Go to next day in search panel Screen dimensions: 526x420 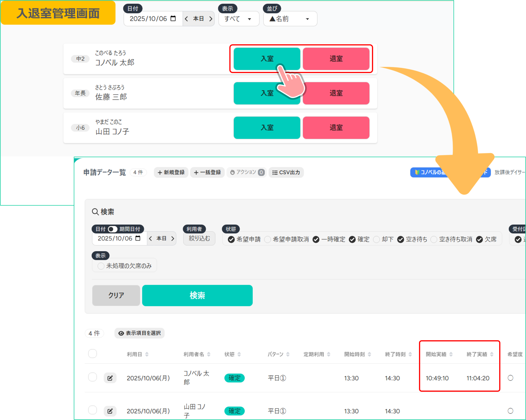point(172,238)
